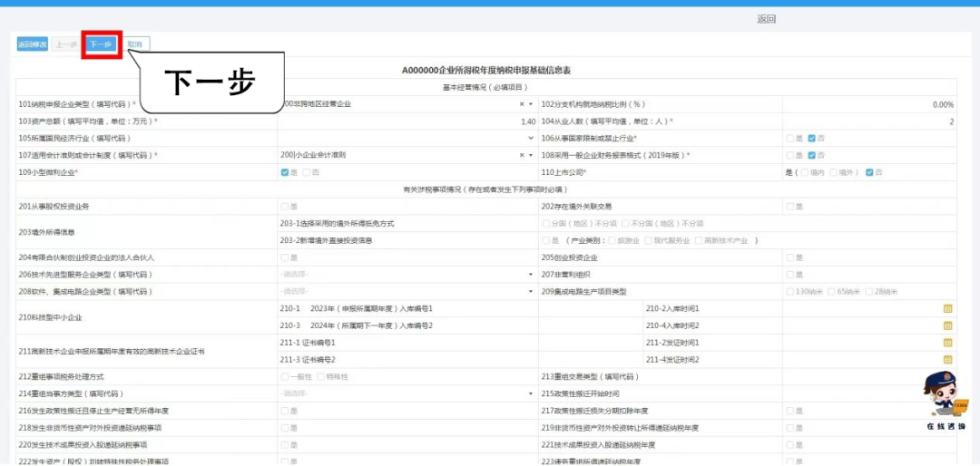Image resolution: width=980 pixels, height=466 pixels.
Task: Click the 213重组交易类型 field
Action: point(869,376)
